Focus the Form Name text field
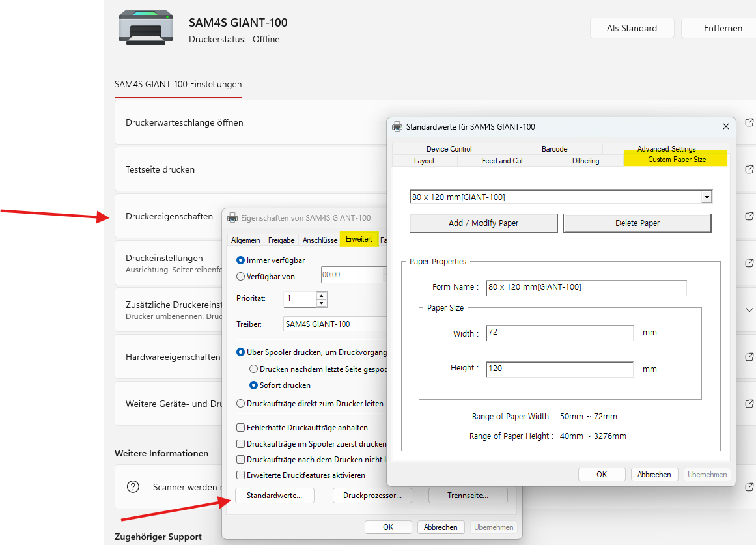756x545 pixels. click(x=586, y=287)
